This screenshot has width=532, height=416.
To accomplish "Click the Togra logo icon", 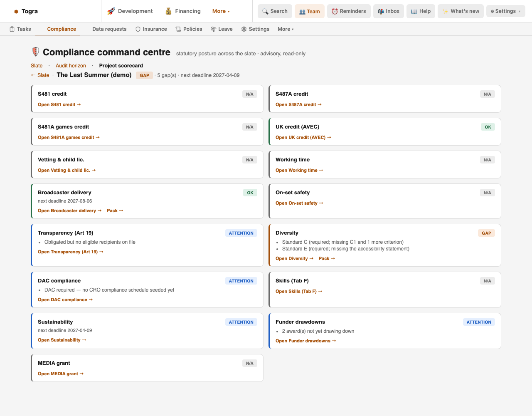I will [16, 12].
